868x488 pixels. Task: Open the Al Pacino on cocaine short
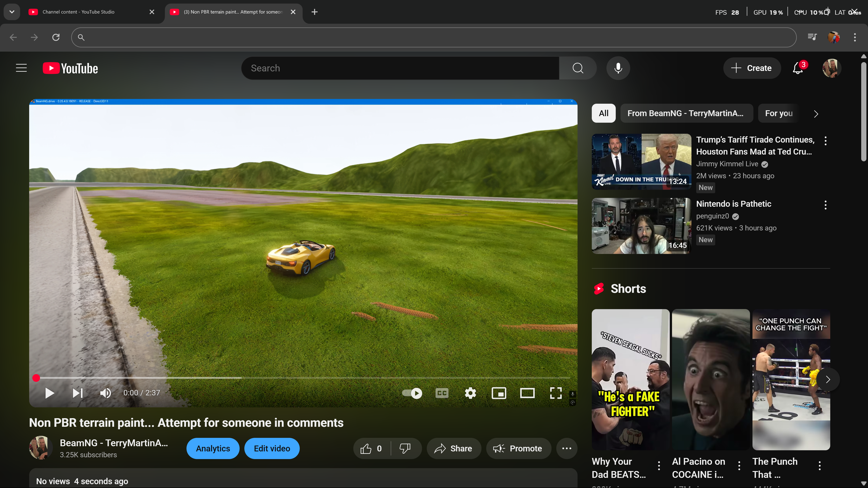[x=711, y=380]
